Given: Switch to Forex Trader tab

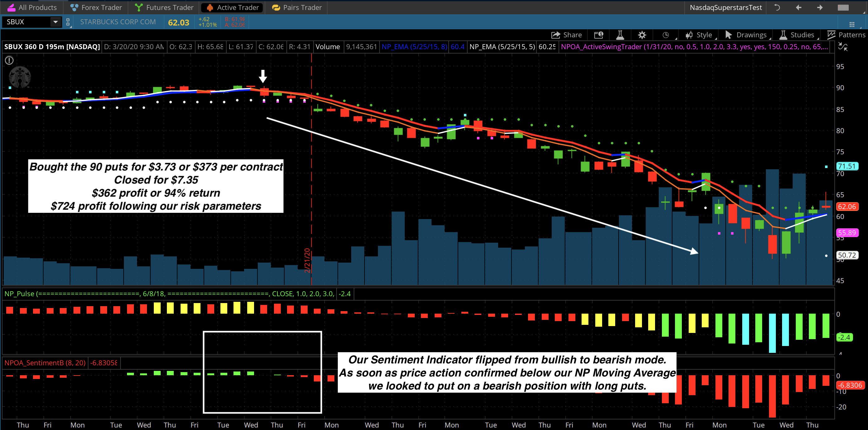Looking at the screenshot, I should coord(96,7).
